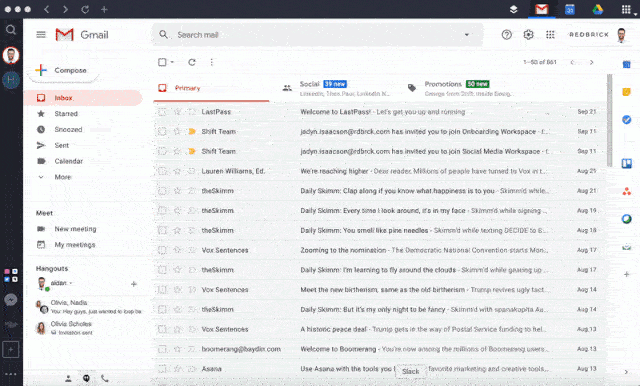Viewport: 640px width, 386px height.
Task: Click the browser reload icon in top bar
Action: (x=85, y=9)
